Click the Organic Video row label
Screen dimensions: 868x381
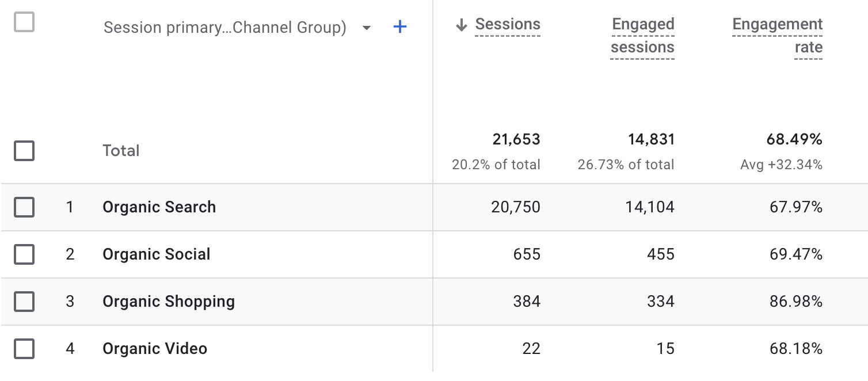[156, 348]
